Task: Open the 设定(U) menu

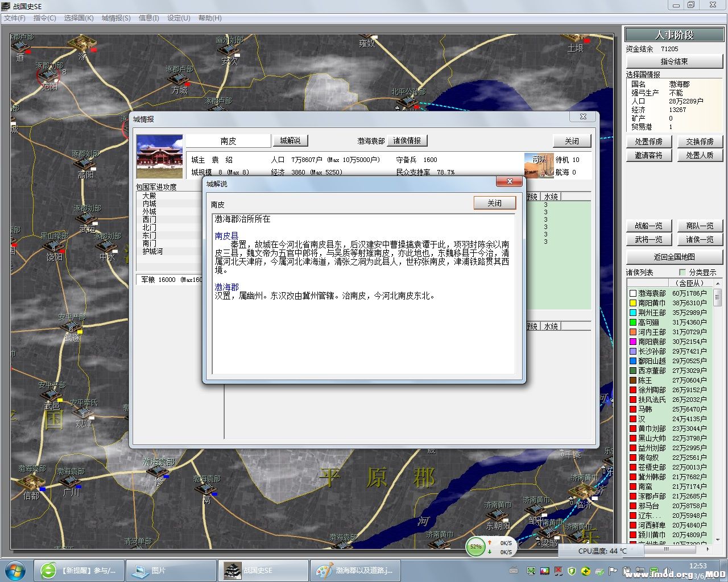Action: click(179, 18)
